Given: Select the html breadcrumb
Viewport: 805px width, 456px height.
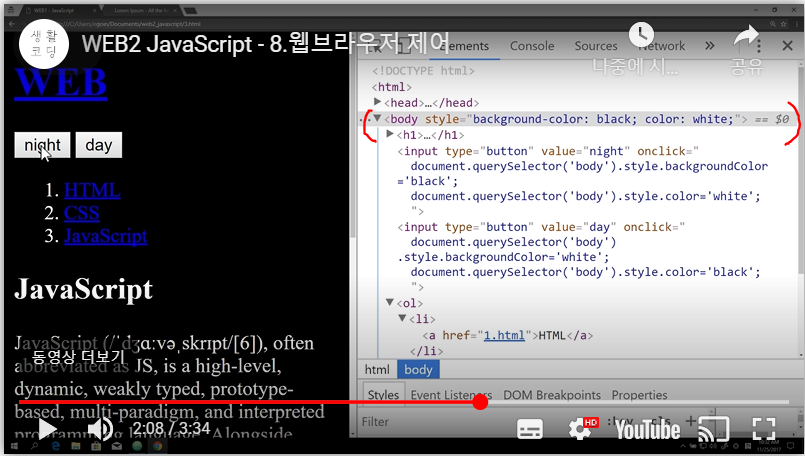Looking at the screenshot, I should pos(377,370).
